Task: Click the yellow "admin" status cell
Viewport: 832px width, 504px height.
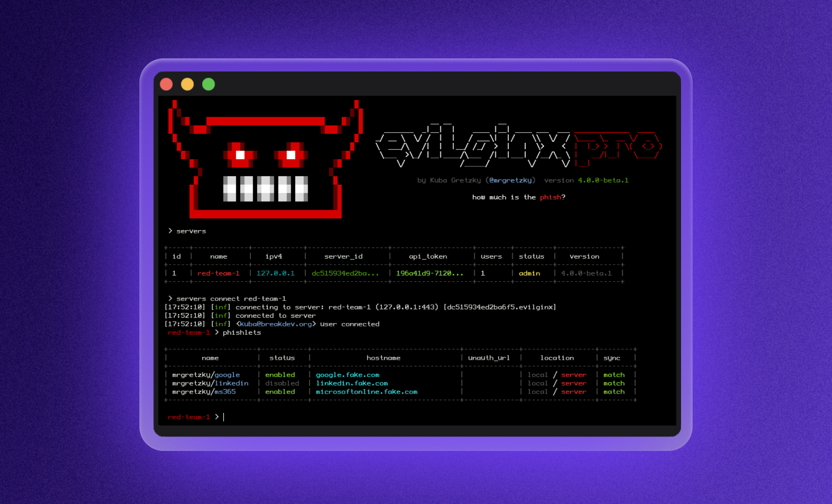Action: coord(529,273)
